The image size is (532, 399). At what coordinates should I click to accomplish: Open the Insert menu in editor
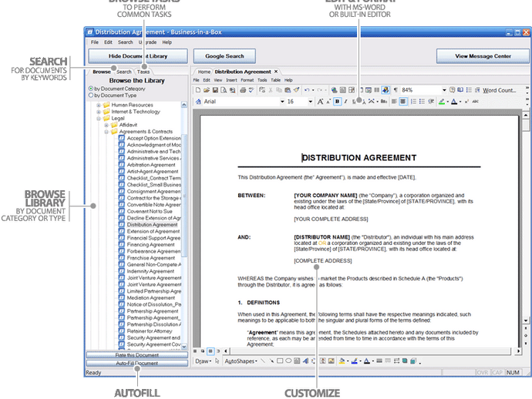(231, 80)
